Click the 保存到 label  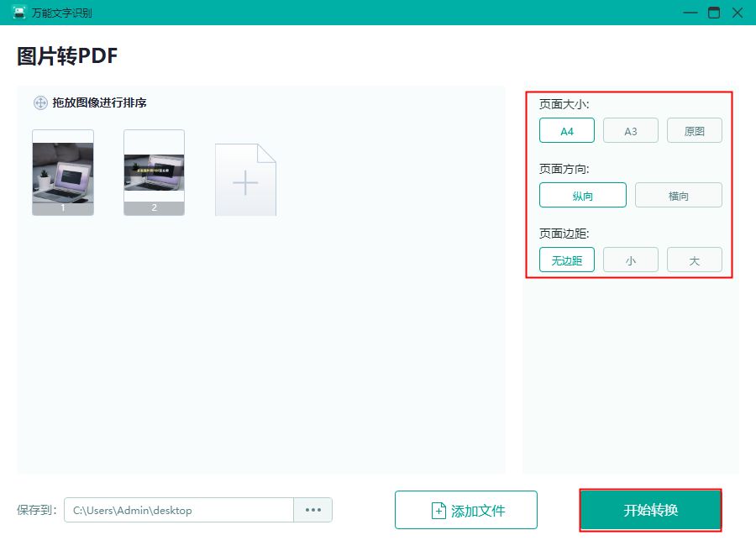point(37,510)
